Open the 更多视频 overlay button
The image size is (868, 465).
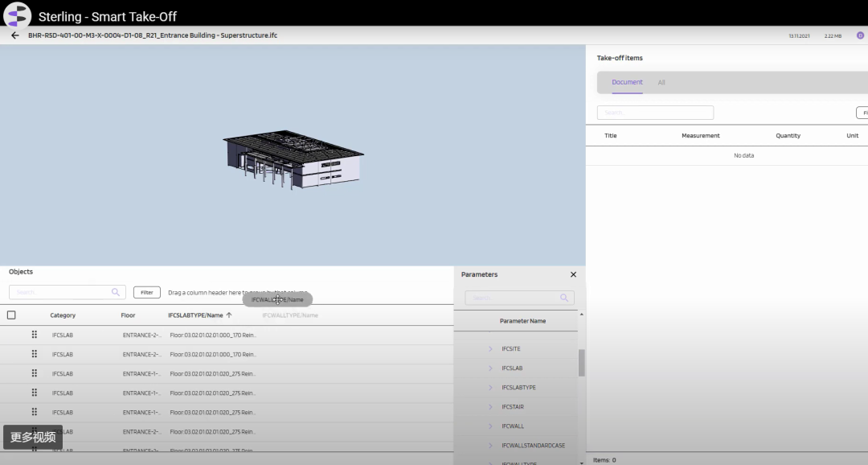coord(33,438)
